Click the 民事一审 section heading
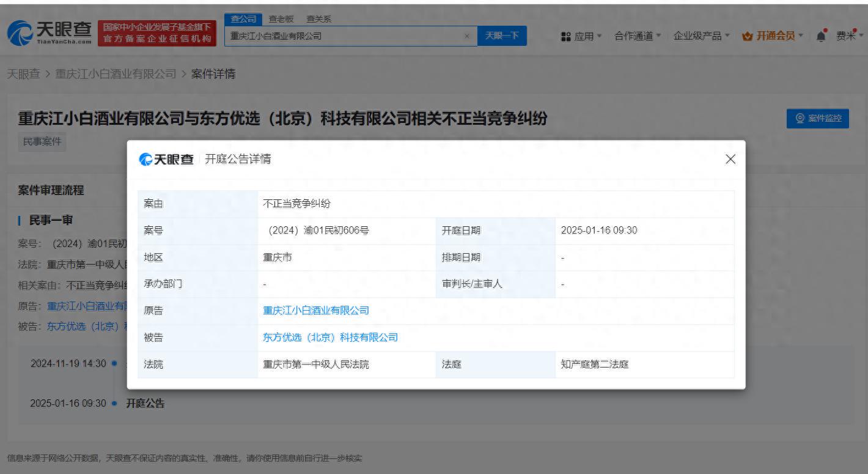 (x=51, y=221)
